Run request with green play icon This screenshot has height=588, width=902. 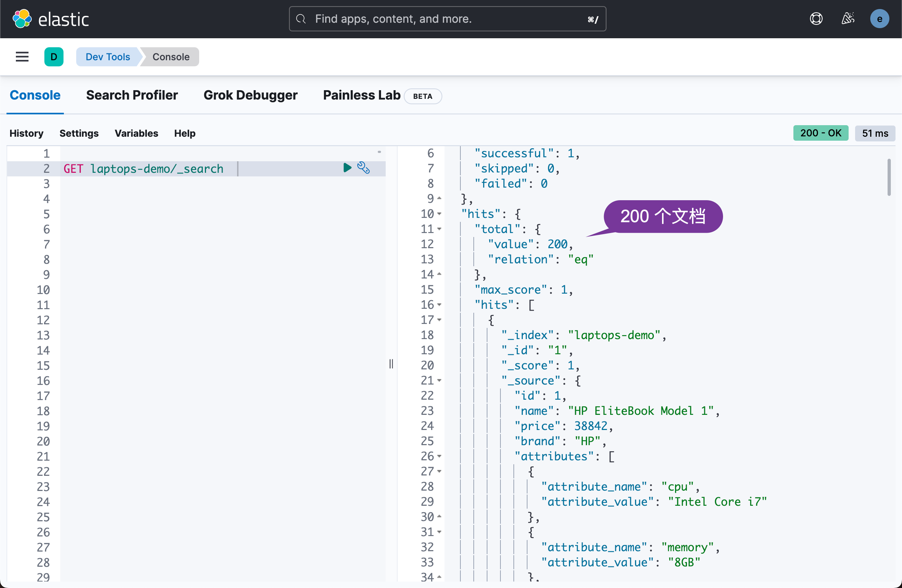(x=347, y=168)
